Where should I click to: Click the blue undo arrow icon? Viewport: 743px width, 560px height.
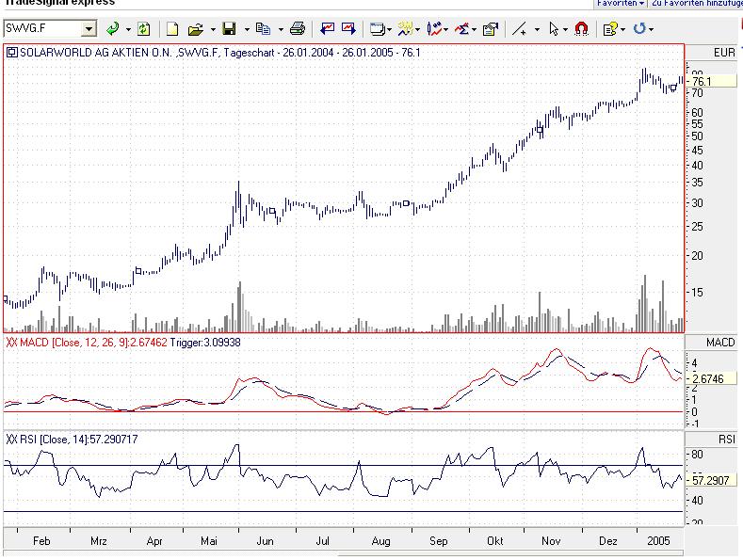point(639,29)
